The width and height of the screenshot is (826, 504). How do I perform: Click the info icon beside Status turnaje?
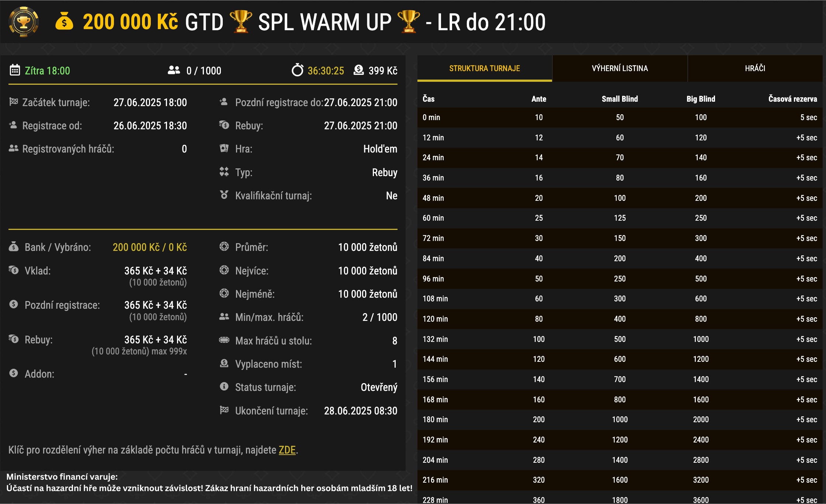pos(224,387)
